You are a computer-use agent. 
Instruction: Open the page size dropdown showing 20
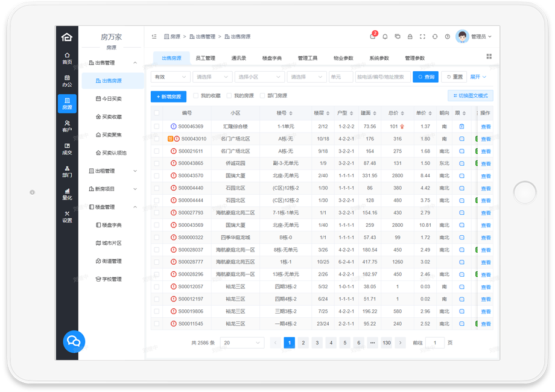point(242,343)
